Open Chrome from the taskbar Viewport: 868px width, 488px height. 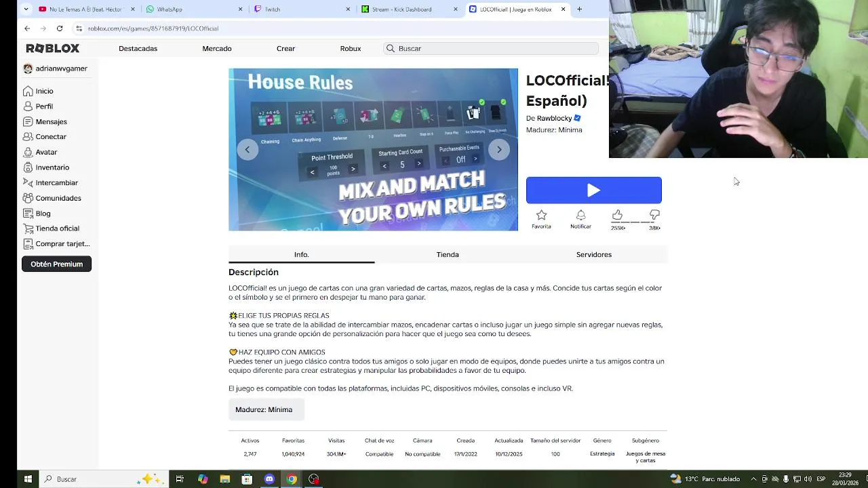292,479
